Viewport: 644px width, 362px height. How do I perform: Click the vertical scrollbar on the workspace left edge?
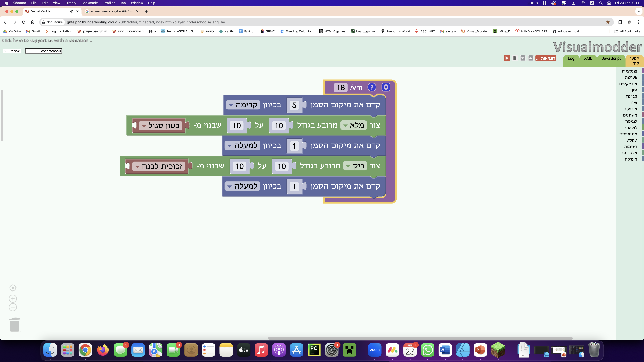coord(2,116)
